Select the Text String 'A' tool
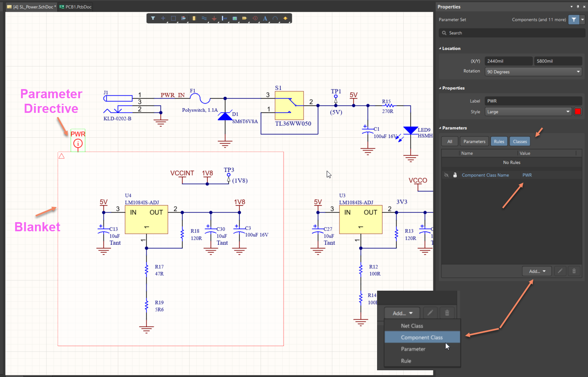 [265, 18]
